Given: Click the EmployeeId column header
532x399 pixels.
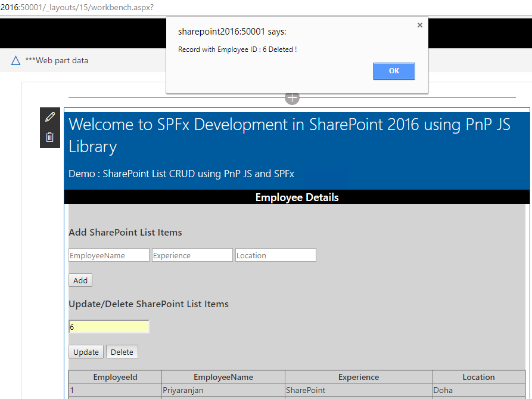Looking at the screenshot, I should tap(116, 377).
